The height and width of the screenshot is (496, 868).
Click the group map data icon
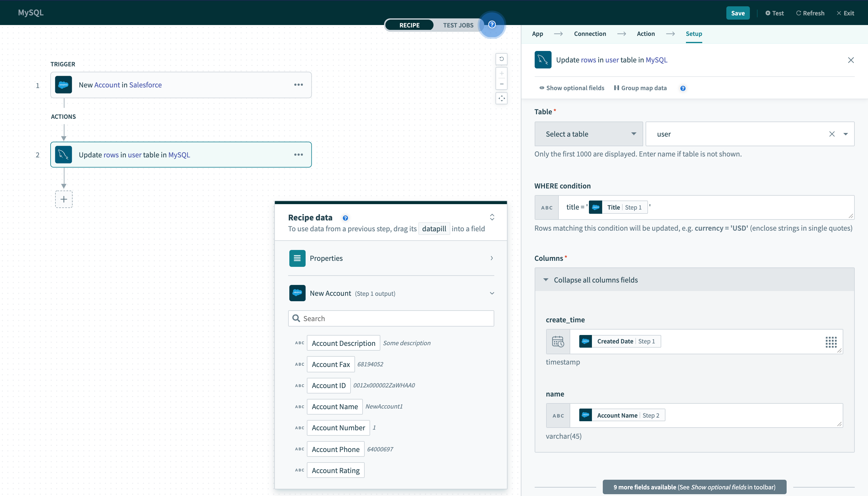[x=616, y=88]
